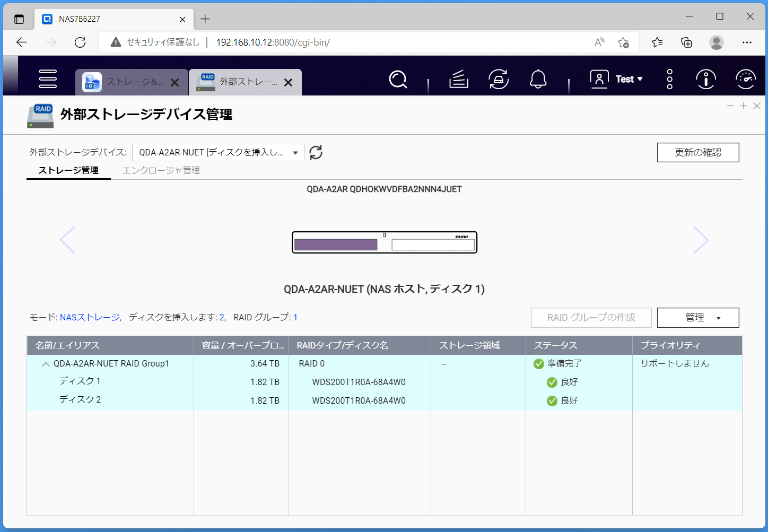Open the three-dot more options menu
Viewport: 768px width, 532px height.
[669, 79]
